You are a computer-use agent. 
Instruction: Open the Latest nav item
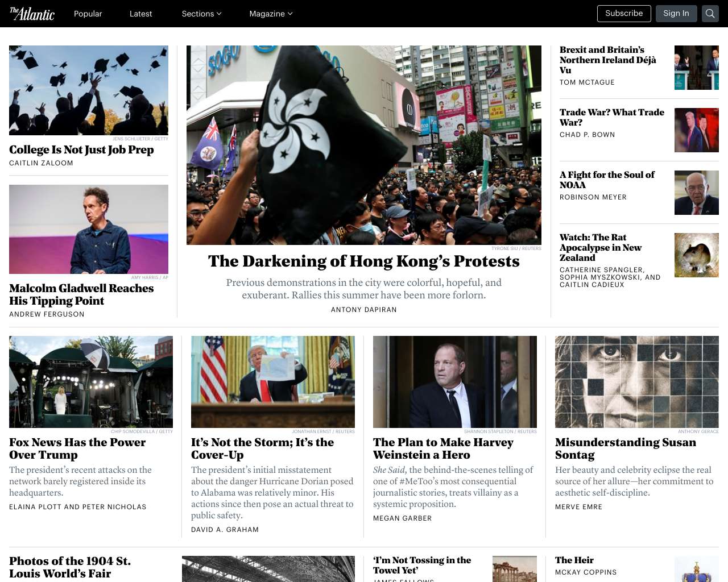tap(140, 14)
